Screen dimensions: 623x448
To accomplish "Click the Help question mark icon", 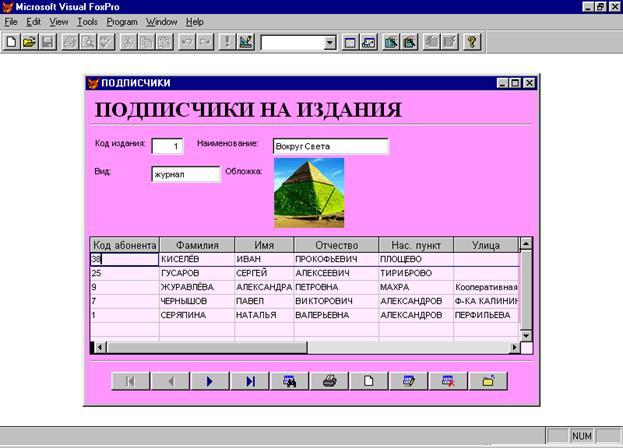I will click(x=472, y=42).
